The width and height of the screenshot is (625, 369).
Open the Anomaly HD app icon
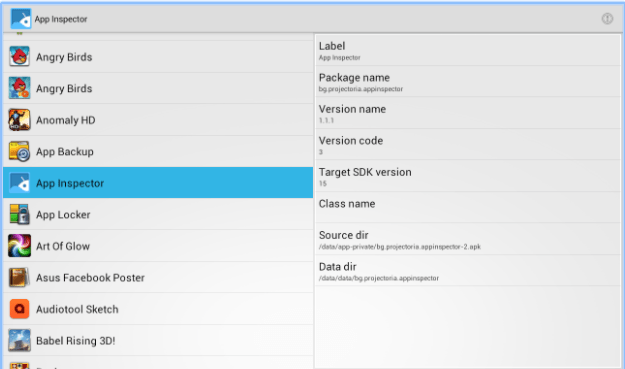[x=19, y=120]
